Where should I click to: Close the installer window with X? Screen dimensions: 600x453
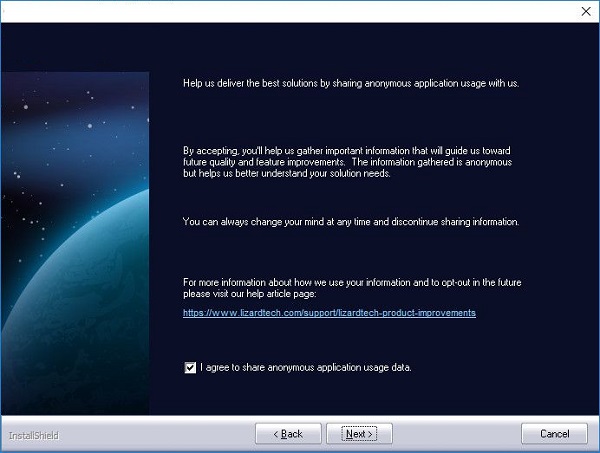[x=586, y=11]
